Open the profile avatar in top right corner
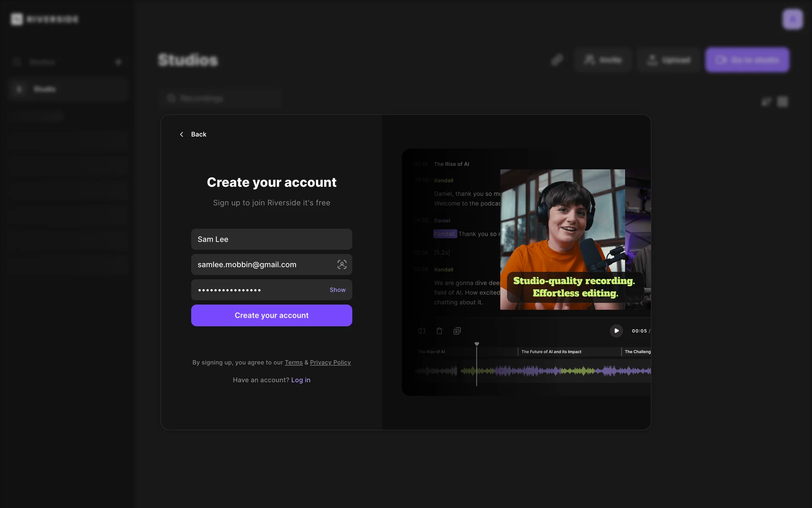Image resolution: width=812 pixels, height=508 pixels. [792, 19]
